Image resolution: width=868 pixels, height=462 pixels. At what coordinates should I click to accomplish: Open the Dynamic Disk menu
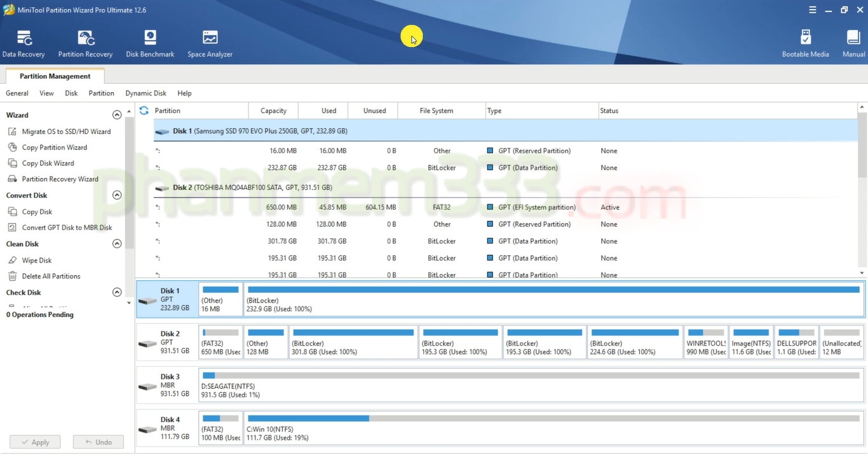coord(146,93)
